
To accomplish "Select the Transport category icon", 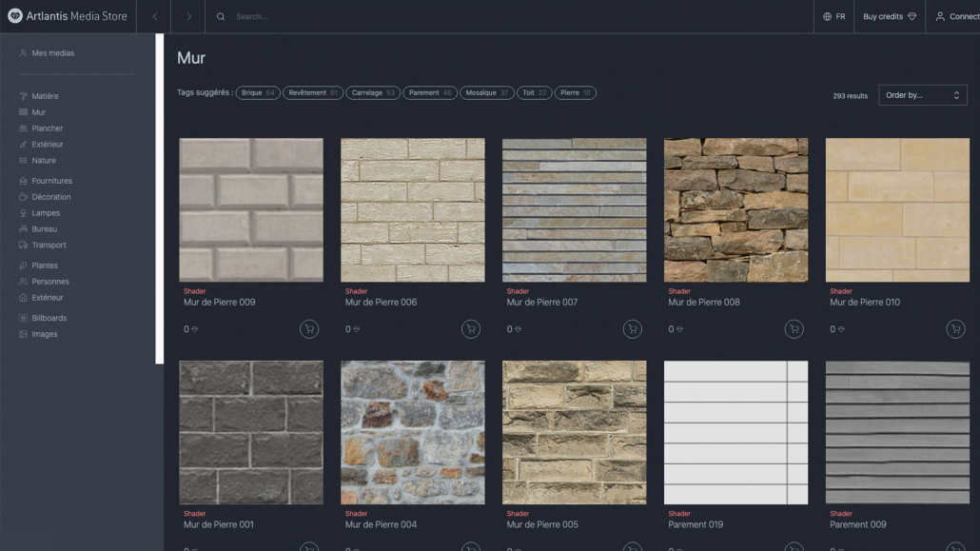I will click(x=21, y=245).
